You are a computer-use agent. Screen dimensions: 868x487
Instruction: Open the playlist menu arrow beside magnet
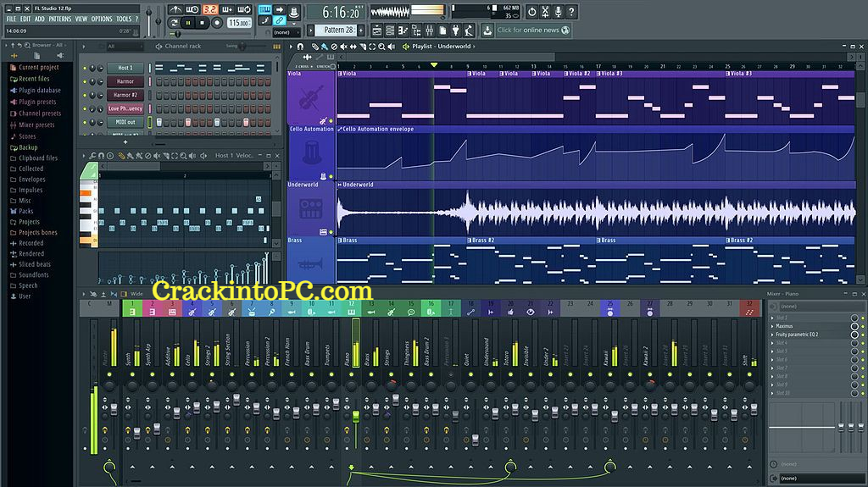[x=292, y=47]
